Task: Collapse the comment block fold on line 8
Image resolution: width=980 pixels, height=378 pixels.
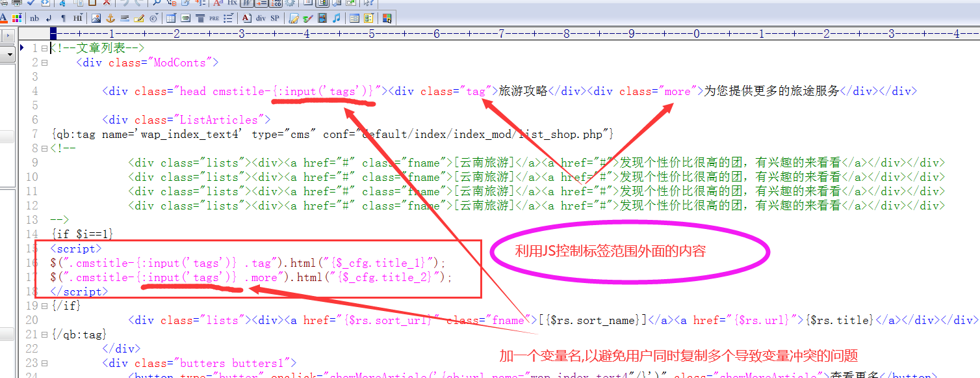Action: point(44,148)
